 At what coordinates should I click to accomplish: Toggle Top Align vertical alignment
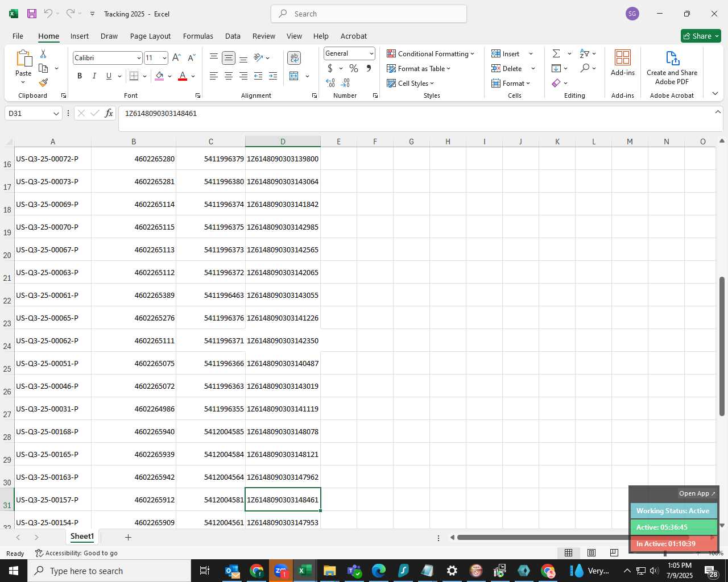pos(214,58)
